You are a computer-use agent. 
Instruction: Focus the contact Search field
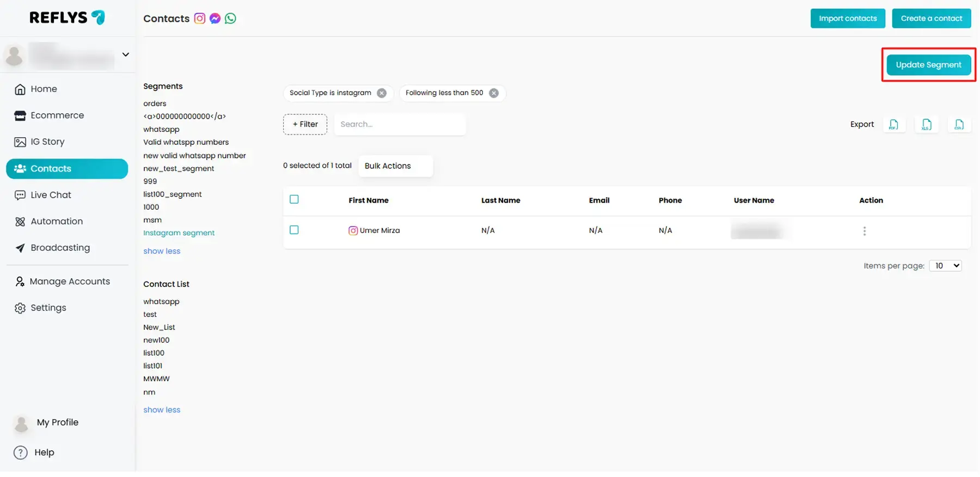[400, 124]
